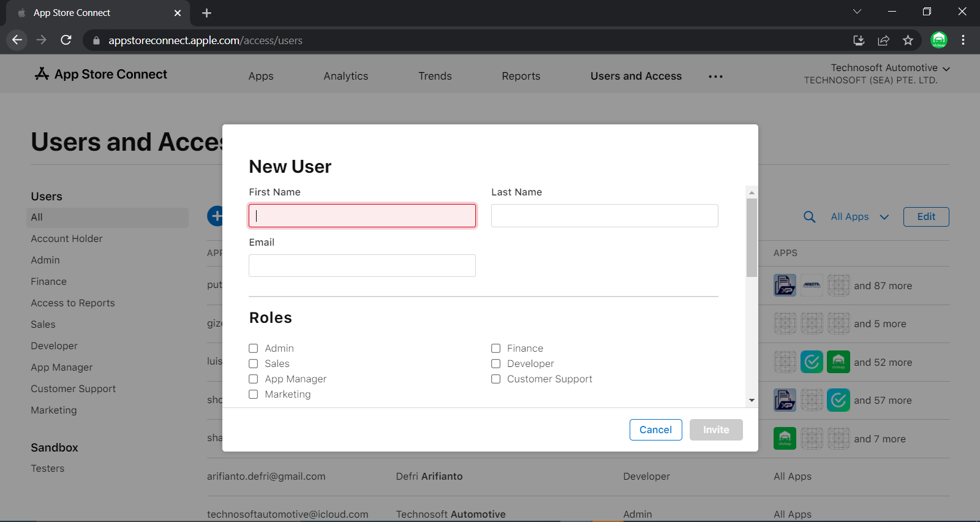Screen dimensions: 980x522
Task: Open the three-dot more menu in navigation
Action: point(715,77)
